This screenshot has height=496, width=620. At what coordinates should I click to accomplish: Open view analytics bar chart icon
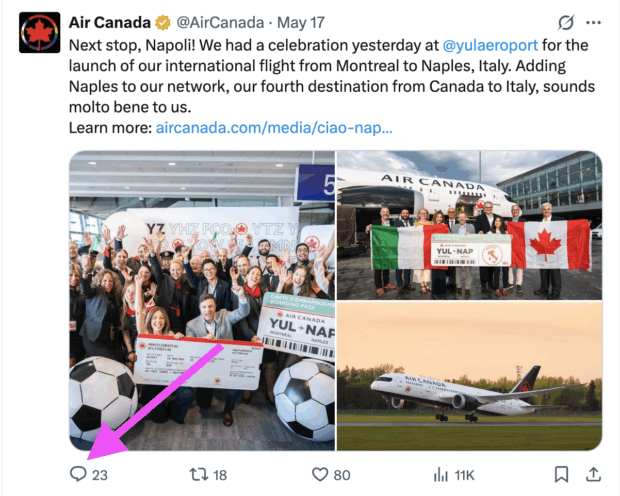(439, 474)
